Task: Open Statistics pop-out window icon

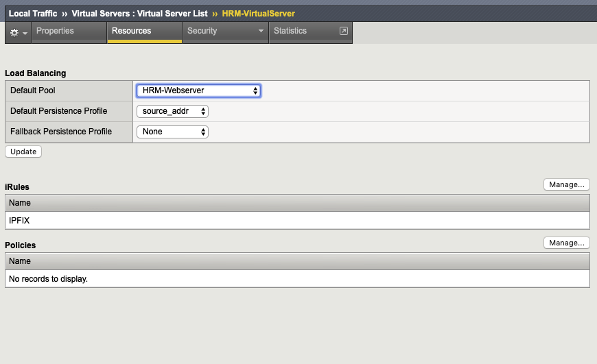Action: tap(344, 31)
